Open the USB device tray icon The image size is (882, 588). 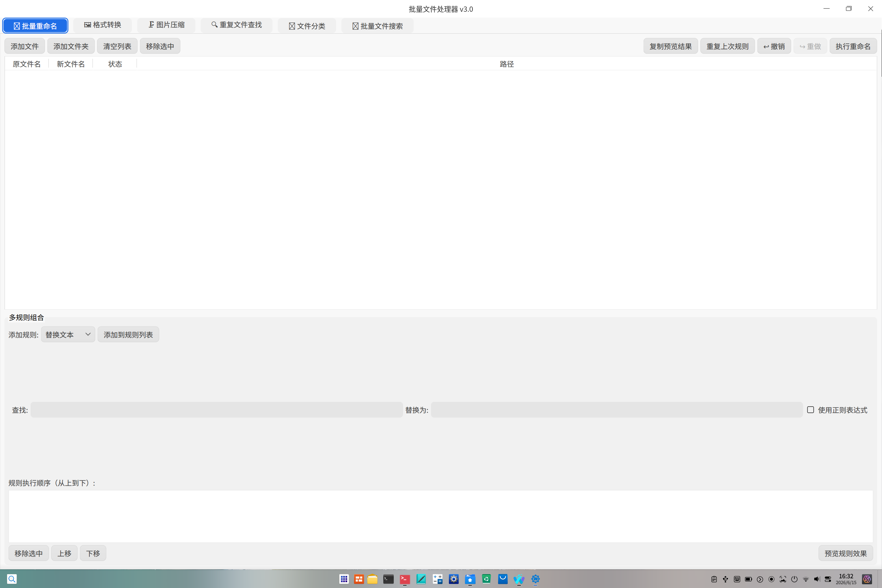[x=726, y=579]
